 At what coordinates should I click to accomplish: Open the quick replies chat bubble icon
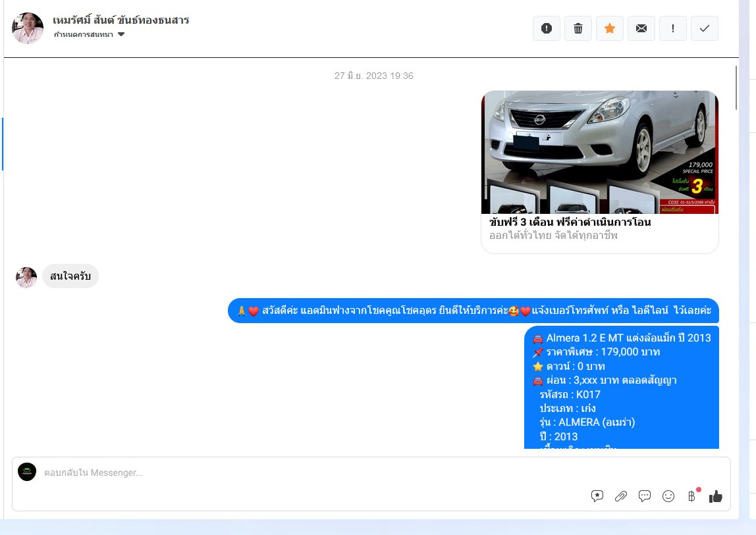click(x=645, y=496)
